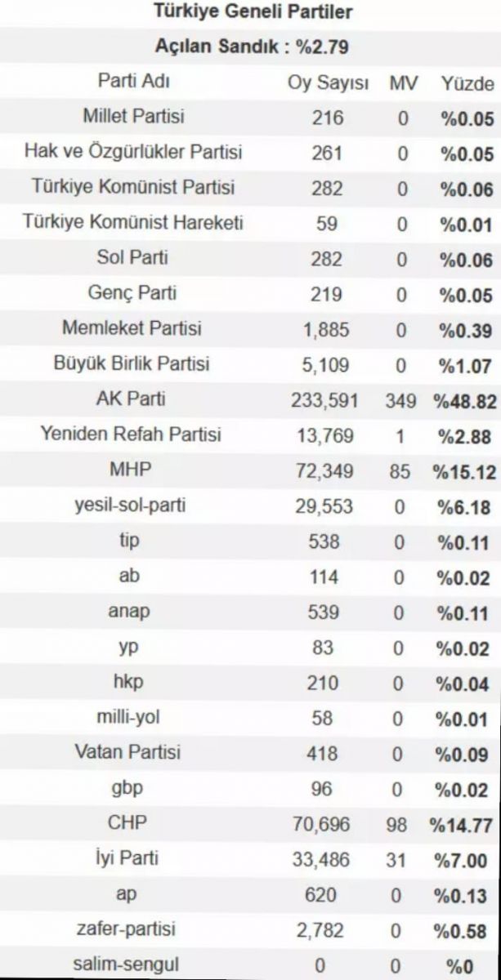This screenshot has height=980, width=501.
Task: Click the Yüzde column header
Action: coord(467,83)
